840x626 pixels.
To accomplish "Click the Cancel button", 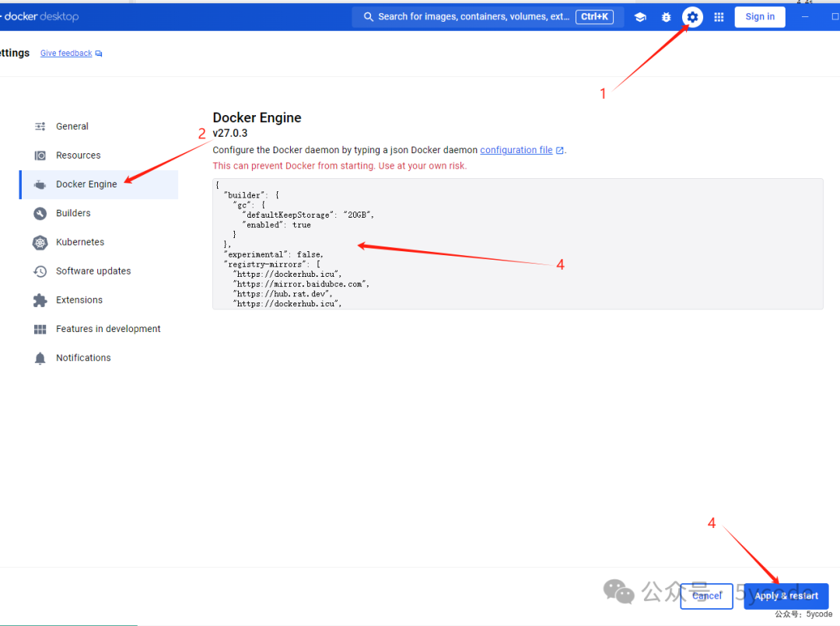I will (x=706, y=596).
